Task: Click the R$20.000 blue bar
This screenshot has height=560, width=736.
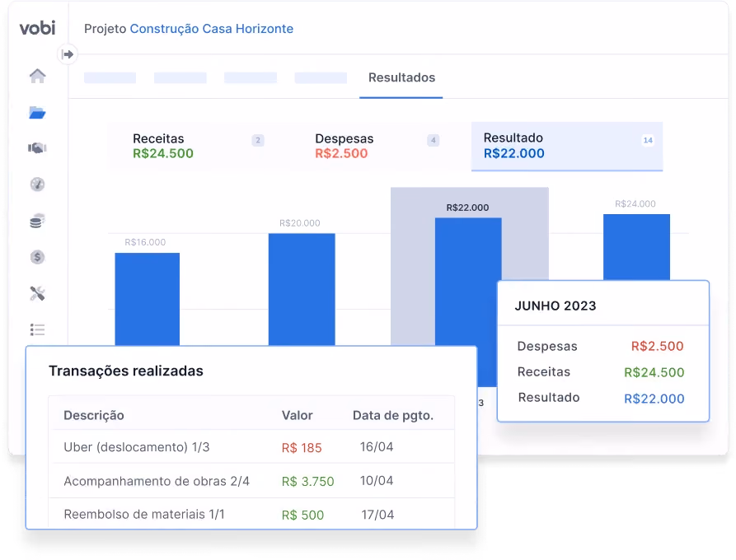Action: (x=302, y=289)
